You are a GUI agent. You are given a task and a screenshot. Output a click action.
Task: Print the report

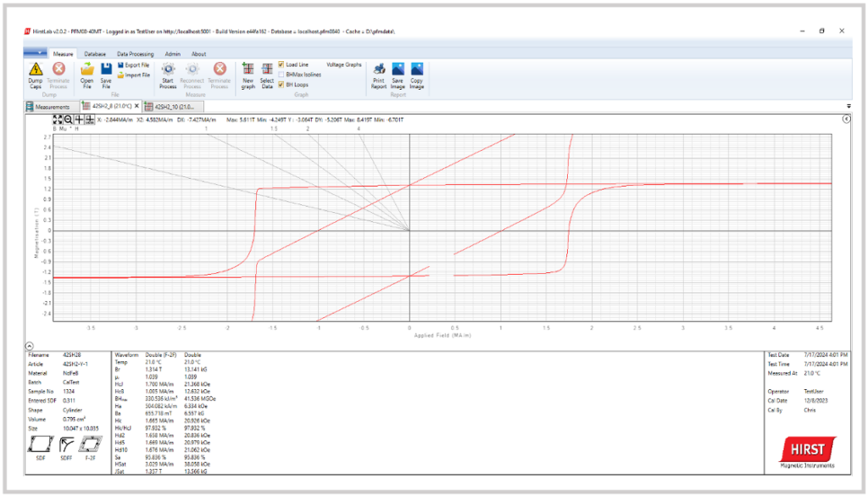coord(379,70)
